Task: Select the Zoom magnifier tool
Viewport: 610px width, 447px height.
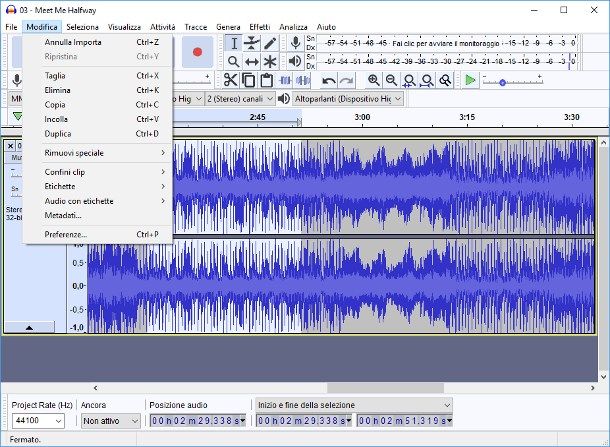Action: [x=234, y=61]
